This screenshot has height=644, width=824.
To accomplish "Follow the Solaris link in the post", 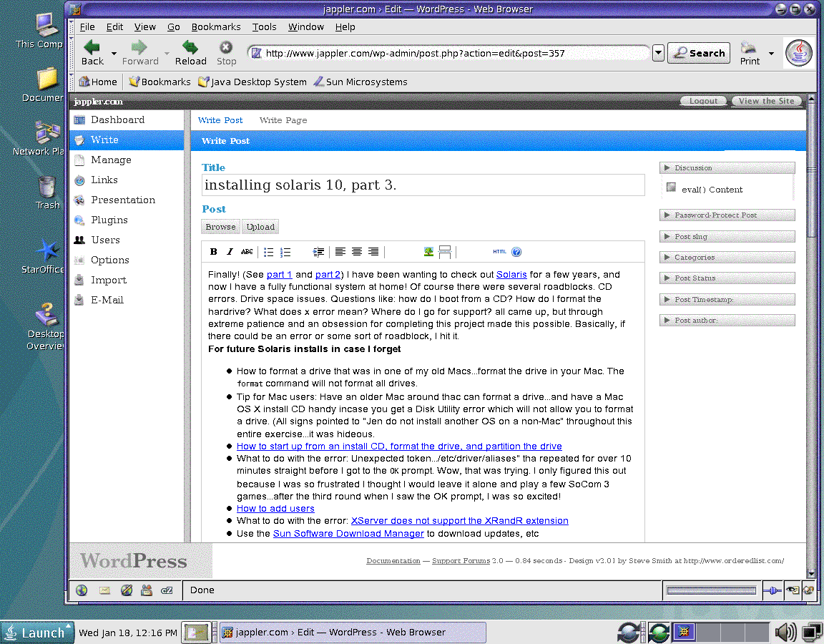I will point(511,275).
